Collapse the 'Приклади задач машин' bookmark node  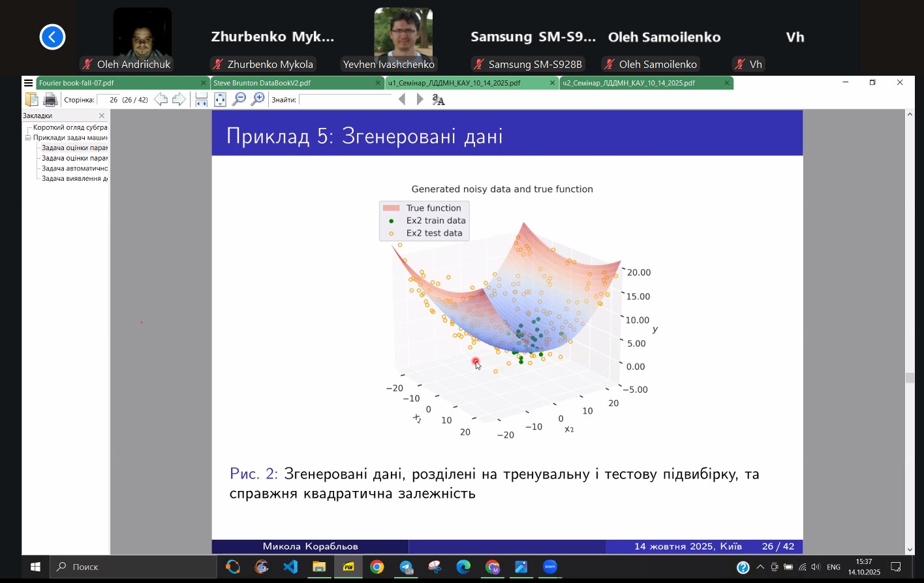(28, 138)
